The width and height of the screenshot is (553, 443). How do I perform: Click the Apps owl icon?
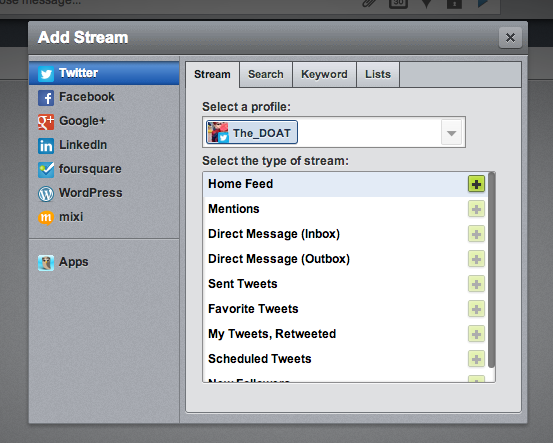pyautogui.click(x=46, y=263)
